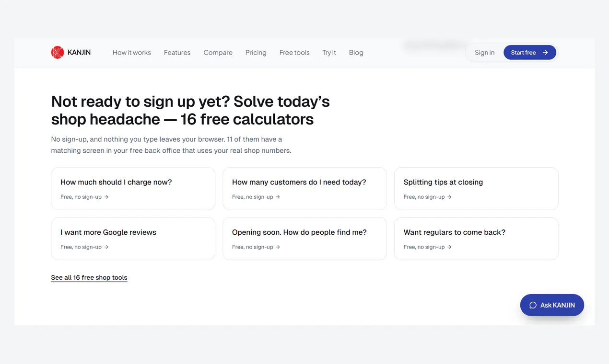Click arrow under Want regulars to come back

[x=449, y=247]
